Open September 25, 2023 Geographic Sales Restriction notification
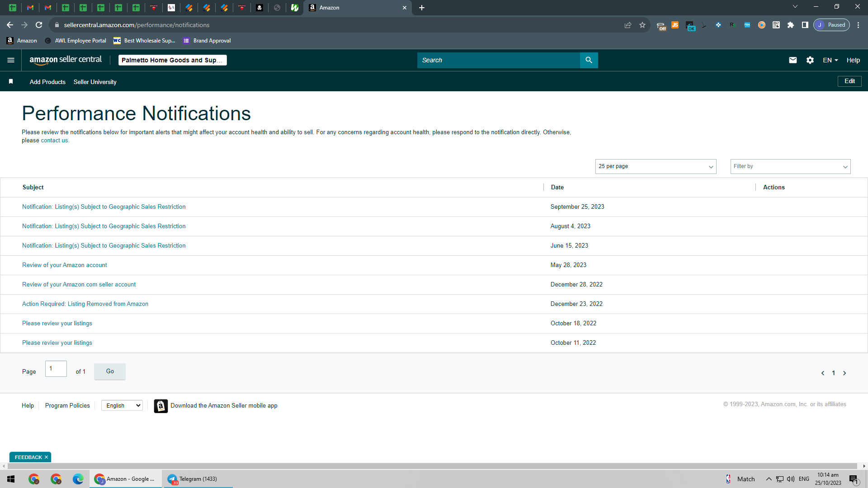Image resolution: width=868 pixels, height=488 pixels. (104, 207)
